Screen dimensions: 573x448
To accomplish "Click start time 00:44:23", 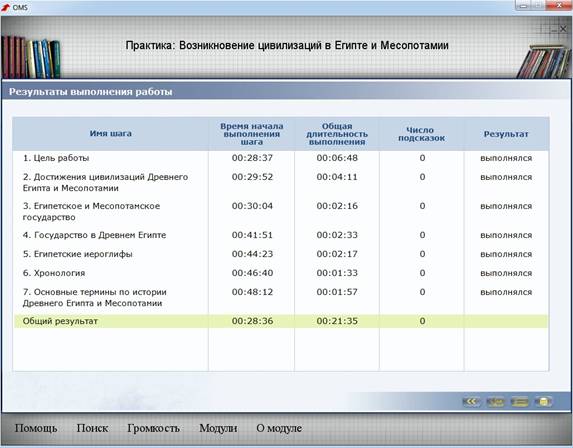I will (x=252, y=254).
